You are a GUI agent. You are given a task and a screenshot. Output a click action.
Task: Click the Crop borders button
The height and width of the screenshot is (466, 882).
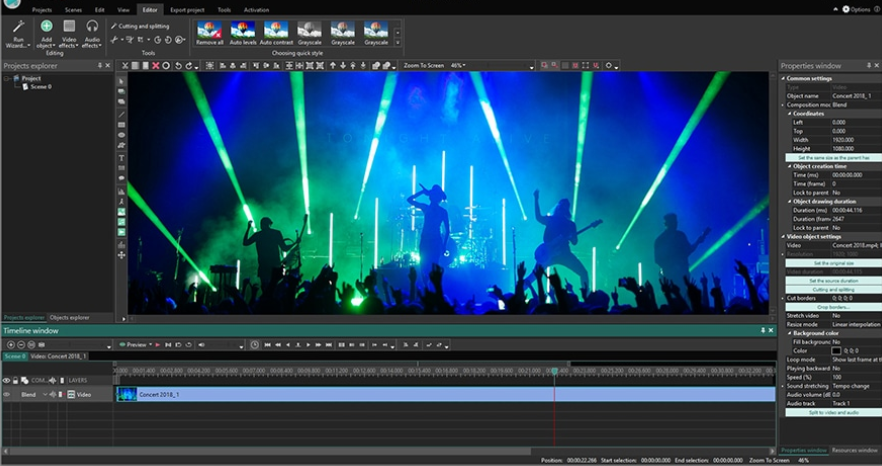(834, 307)
